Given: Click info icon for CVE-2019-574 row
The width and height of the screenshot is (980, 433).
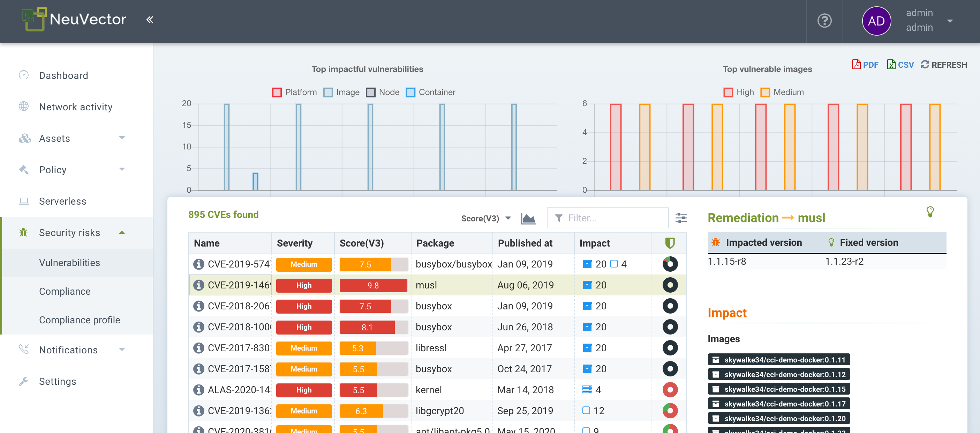Looking at the screenshot, I should click(198, 264).
